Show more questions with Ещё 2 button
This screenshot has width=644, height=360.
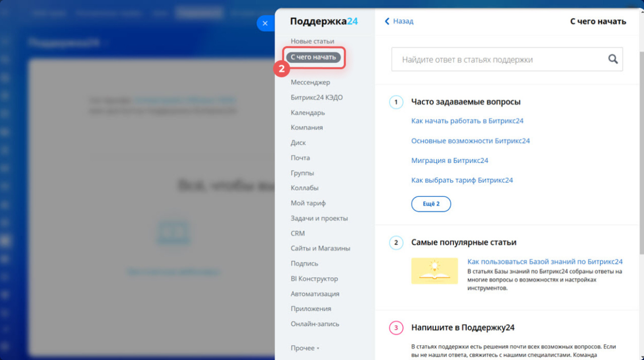(x=431, y=204)
